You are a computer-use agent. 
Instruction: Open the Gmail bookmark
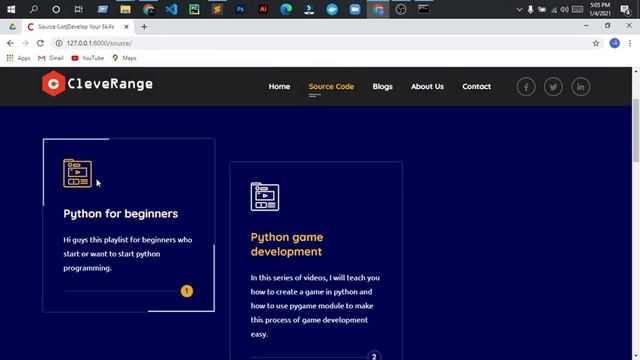(x=51, y=58)
